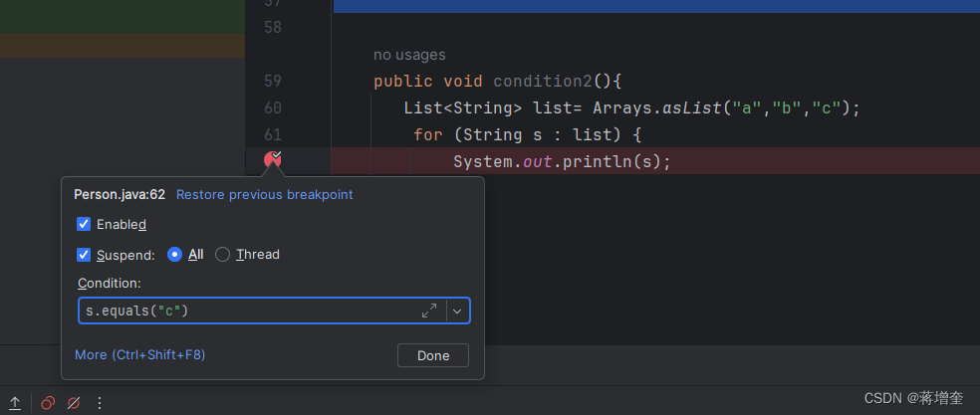Image resolution: width=980 pixels, height=415 pixels.
Task: Click the upward arrow icon in debug toolbar
Action: pos(15,402)
